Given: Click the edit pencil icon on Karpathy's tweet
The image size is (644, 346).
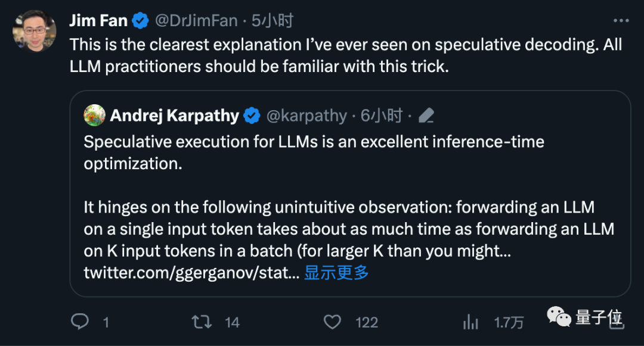Looking at the screenshot, I should click(427, 116).
